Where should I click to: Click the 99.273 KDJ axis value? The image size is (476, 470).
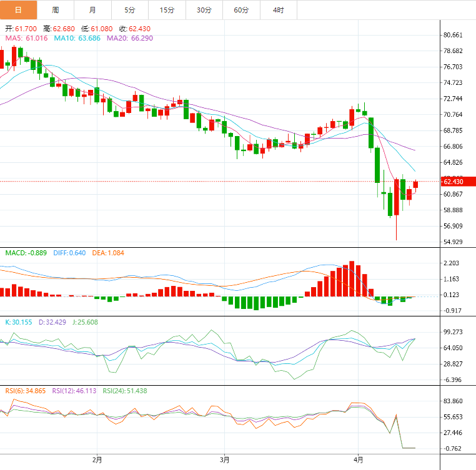453,332
